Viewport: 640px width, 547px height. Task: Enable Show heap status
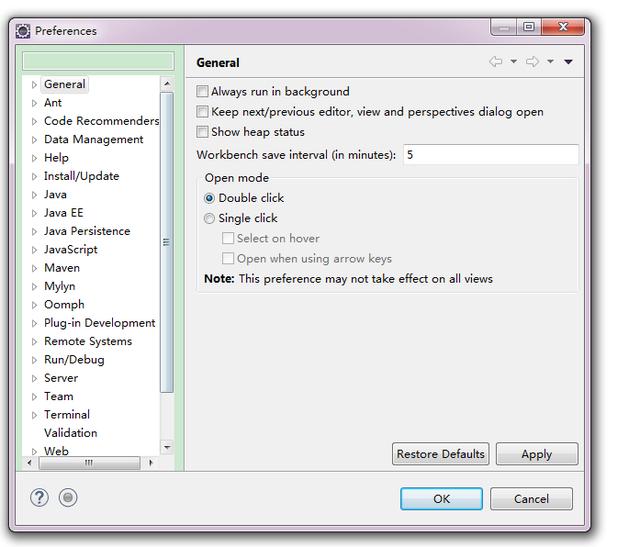[x=202, y=132]
